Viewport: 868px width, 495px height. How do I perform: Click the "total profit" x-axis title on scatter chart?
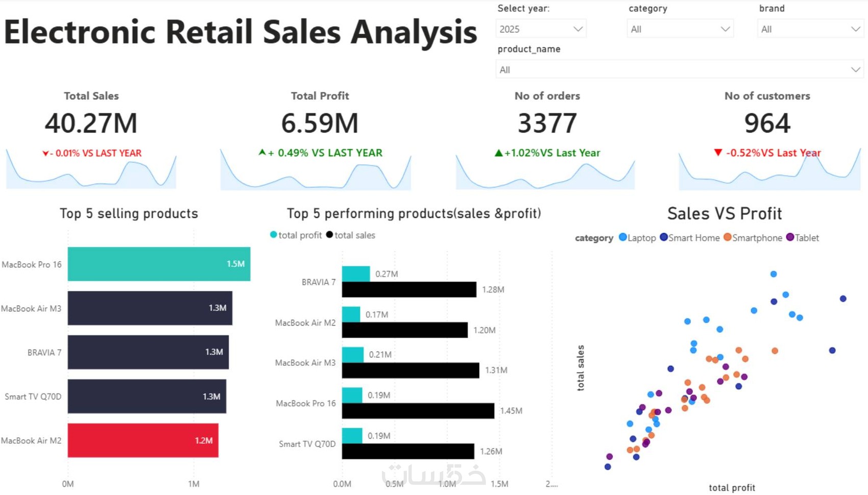coord(732,488)
